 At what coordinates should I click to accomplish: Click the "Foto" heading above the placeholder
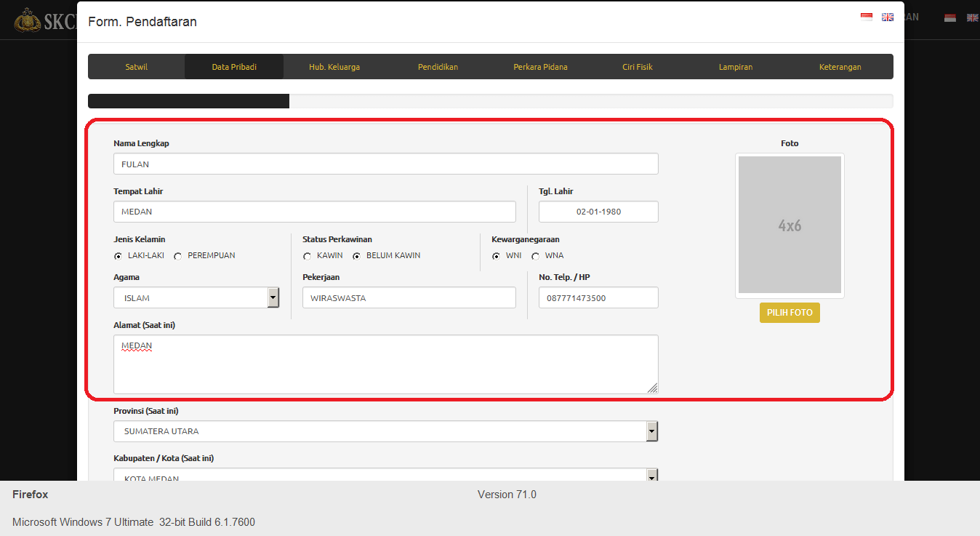coord(790,143)
